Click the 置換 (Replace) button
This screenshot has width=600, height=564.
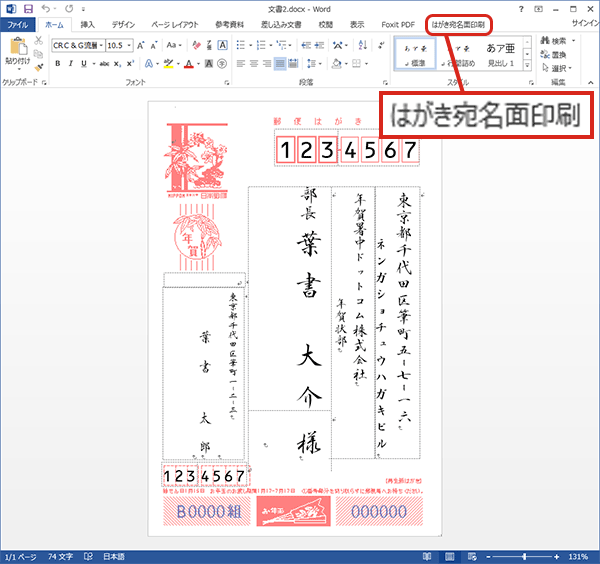[x=554, y=55]
